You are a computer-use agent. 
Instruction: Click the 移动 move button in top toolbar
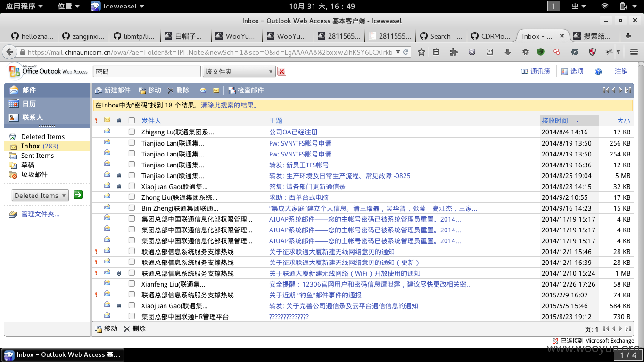[x=150, y=90]
